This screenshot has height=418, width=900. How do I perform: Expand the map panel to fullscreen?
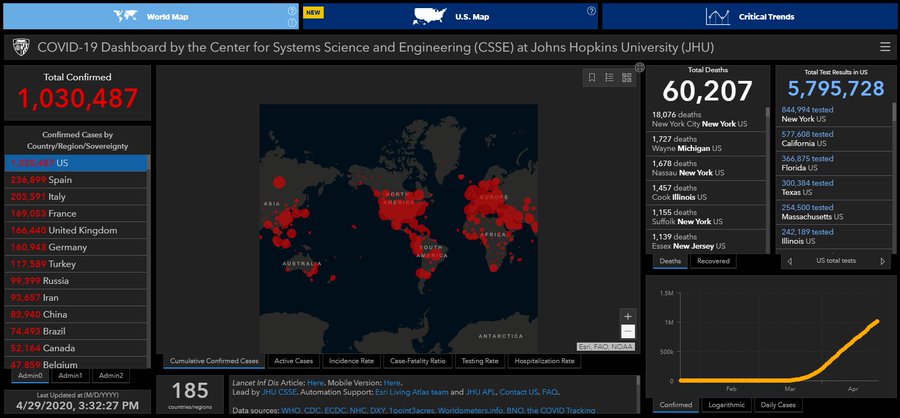pos(640,67)
